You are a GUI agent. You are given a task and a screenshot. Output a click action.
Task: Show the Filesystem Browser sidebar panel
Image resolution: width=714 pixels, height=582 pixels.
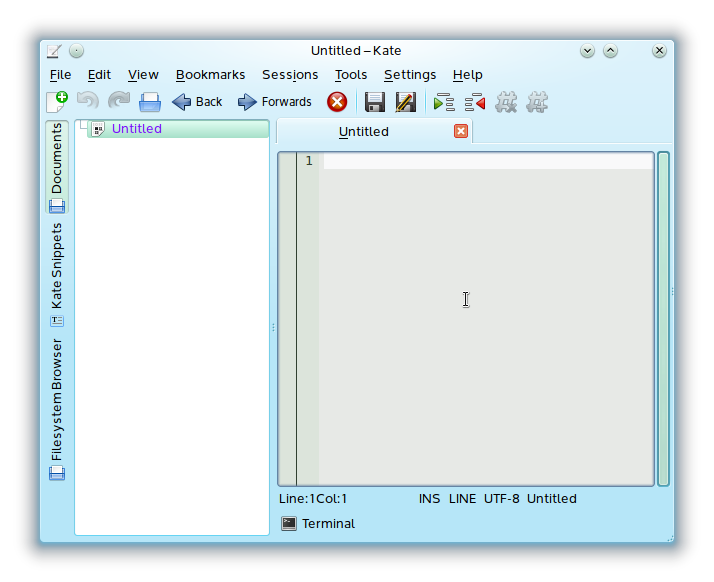57,408
